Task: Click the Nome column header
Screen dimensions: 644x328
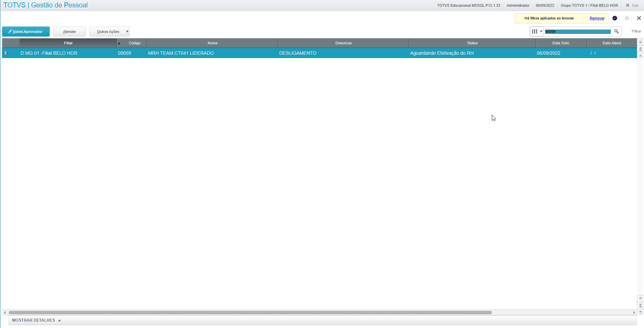Action: pyautogui.click(x=213, y=43)
